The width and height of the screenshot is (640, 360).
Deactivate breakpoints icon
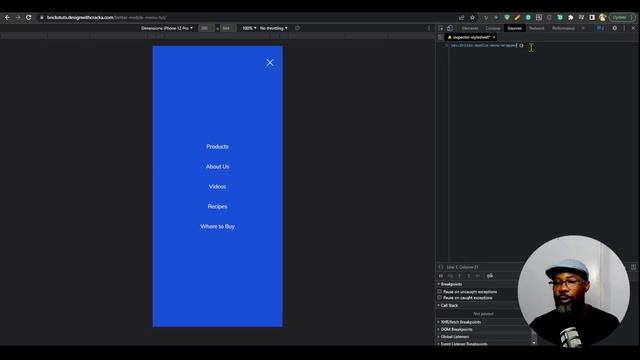coord(490,276)
